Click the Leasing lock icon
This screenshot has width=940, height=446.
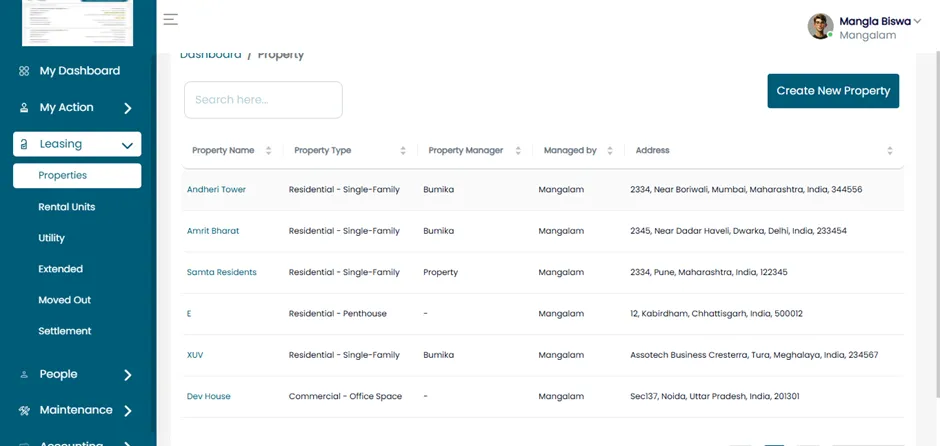24,144
